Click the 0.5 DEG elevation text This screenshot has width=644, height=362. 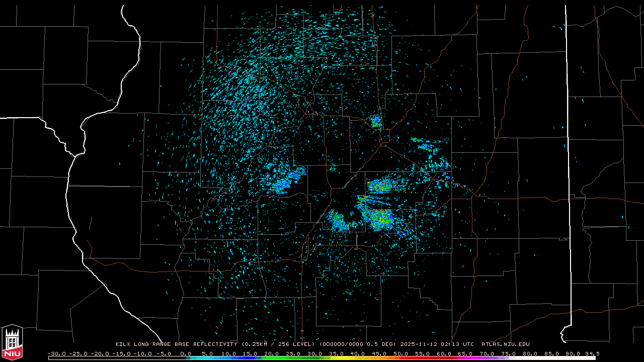point(380,344)
